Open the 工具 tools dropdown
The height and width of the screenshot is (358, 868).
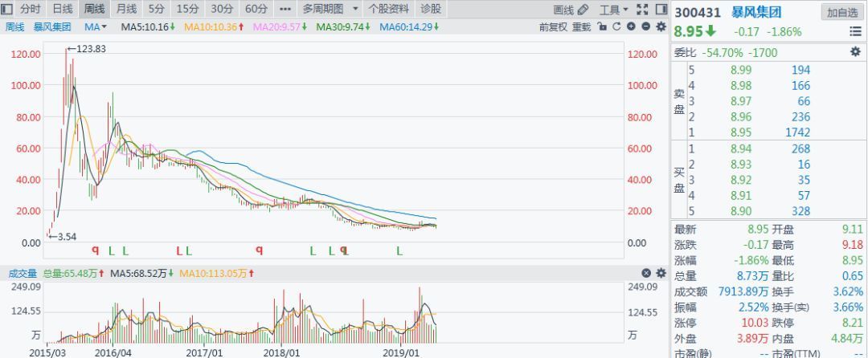(614, 10)
